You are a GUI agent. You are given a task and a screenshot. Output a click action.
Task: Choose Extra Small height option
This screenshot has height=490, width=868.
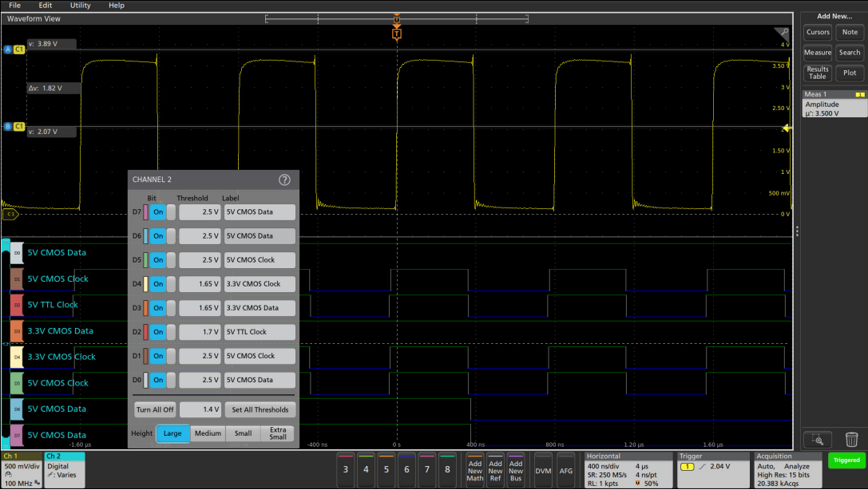click(x=277, y=433)
